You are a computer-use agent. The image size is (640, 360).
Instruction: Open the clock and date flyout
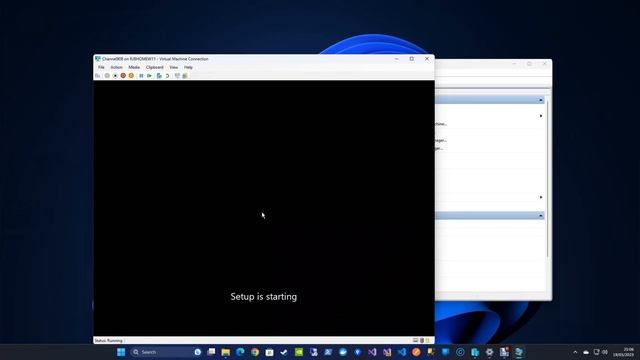pos(623,352)
